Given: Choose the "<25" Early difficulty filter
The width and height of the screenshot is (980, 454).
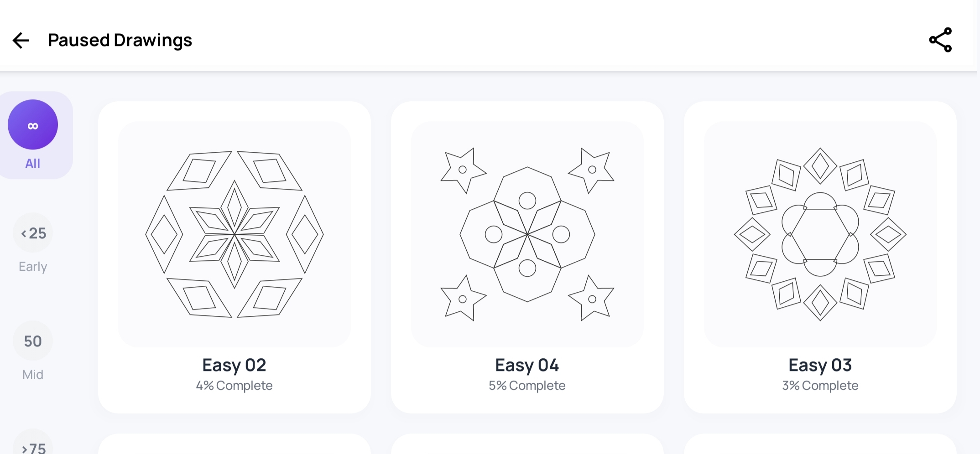Looking at the screenshot, I should coord(32,233).
